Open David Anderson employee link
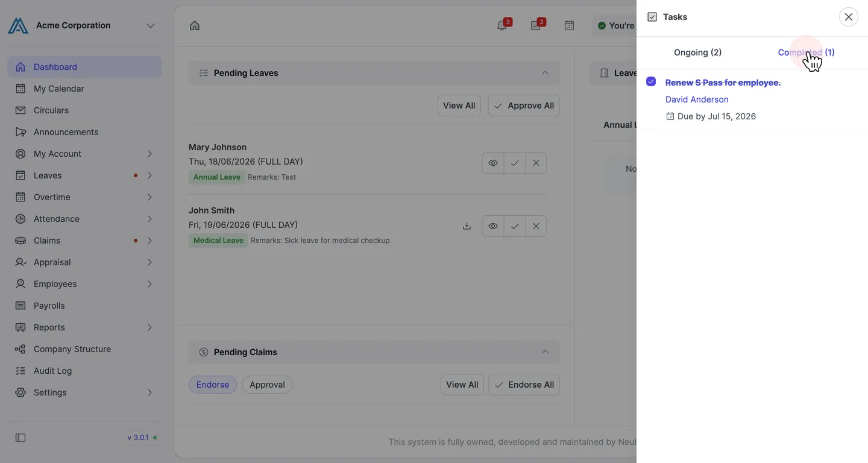This screenshot has width=868, height=463. tap(697, 99)
